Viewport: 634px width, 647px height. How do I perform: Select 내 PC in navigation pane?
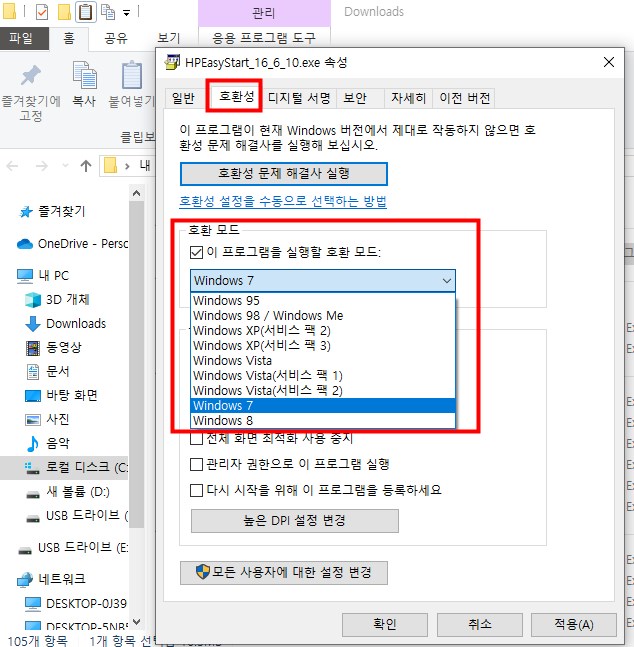coord(43,276)
